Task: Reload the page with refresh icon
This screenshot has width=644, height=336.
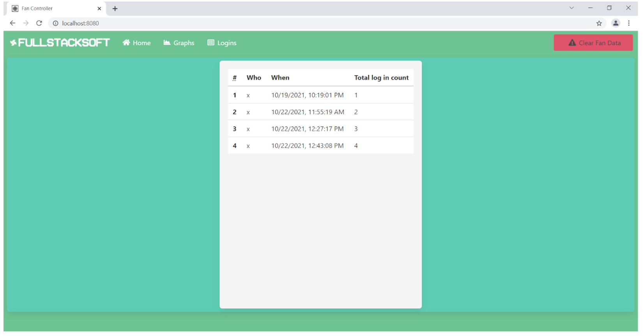Action: 39,23
